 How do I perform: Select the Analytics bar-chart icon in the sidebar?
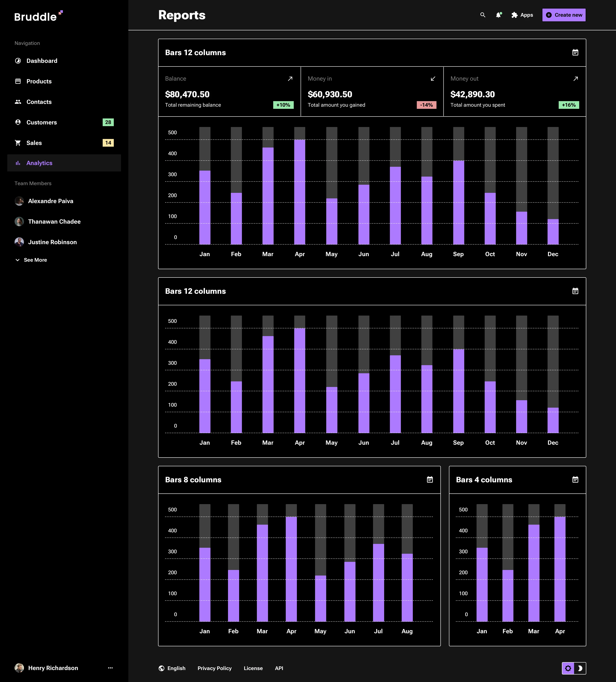18,163
